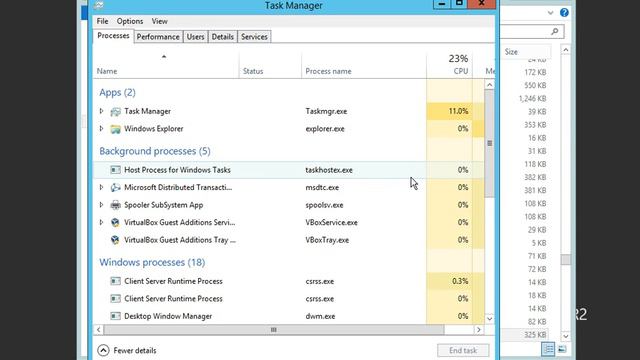Click the Apps (2) group heading
Image resolution: width=640 pixels, height=360 pixels.
(x=117, y=93)
